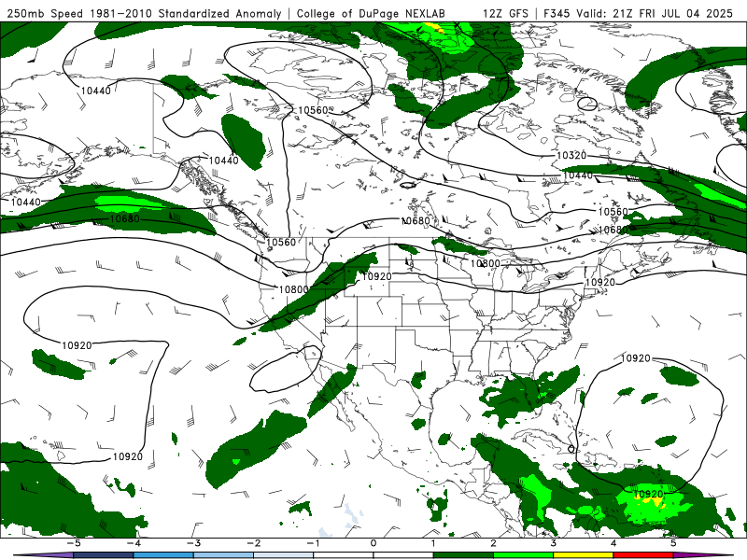Select the bright green colorbar swatch between 2 and 3
The height and width of the screenshot is (560, 747).
523,555
